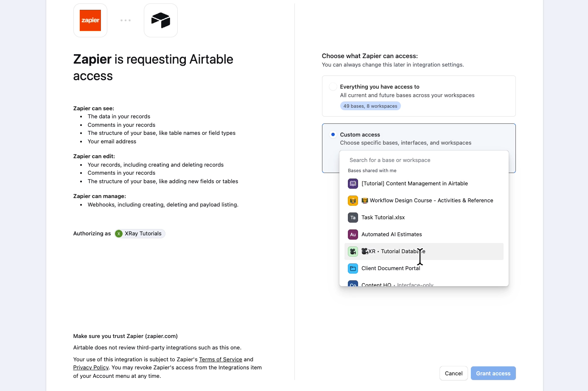Click the 'Zapier can manage:' heading
This screenshot has height=391, width=588.
[x=100, y=196]
